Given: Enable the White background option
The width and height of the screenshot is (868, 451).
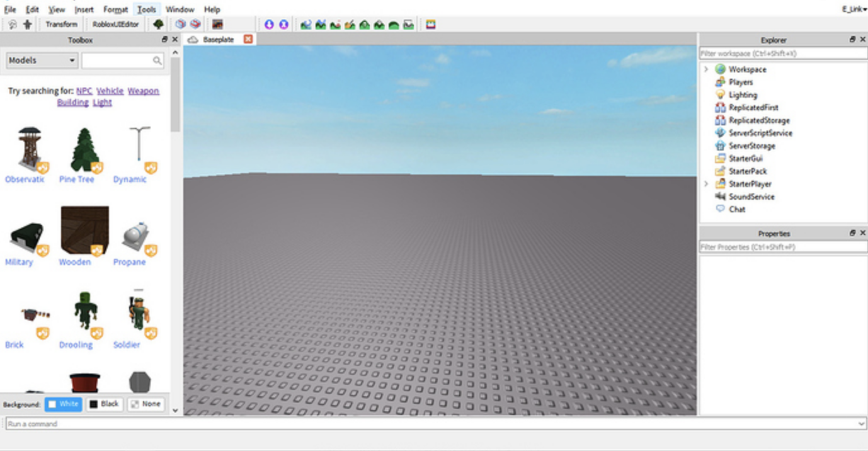Looking at the screenshot, I should tap(63, 404).
